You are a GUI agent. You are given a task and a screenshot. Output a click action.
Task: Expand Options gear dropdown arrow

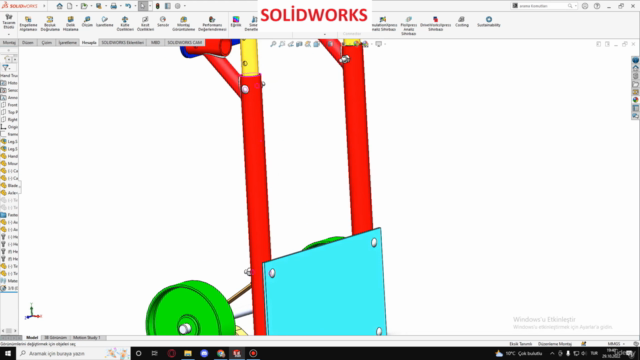[x=184, y=6]
